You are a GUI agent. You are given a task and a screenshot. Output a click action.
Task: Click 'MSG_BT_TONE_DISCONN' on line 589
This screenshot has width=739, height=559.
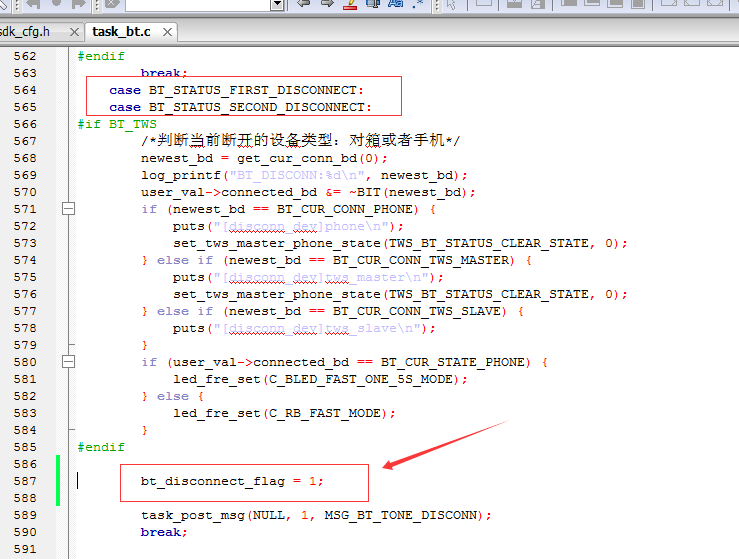(x=401, y=515)
